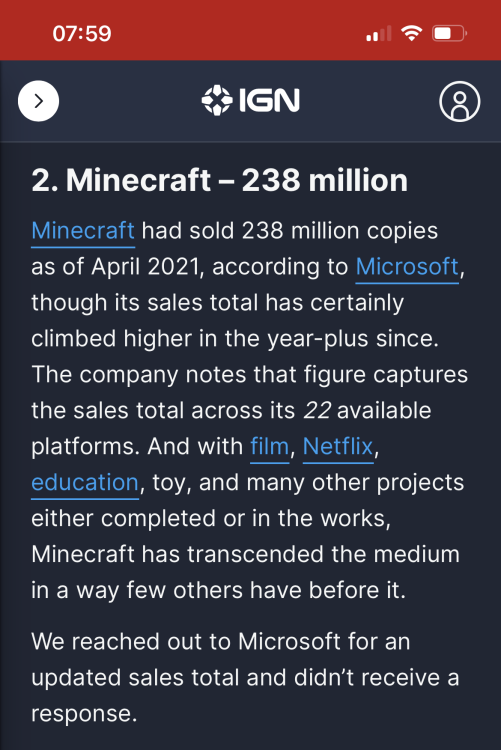Tap the battery indicator in status bar

(x=449, y=33)
